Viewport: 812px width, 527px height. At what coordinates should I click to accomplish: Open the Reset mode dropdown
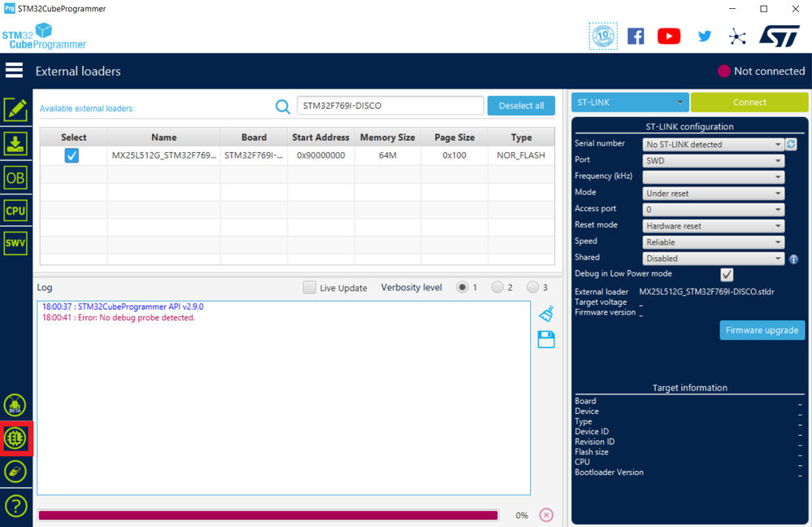(x=713, y=226)
